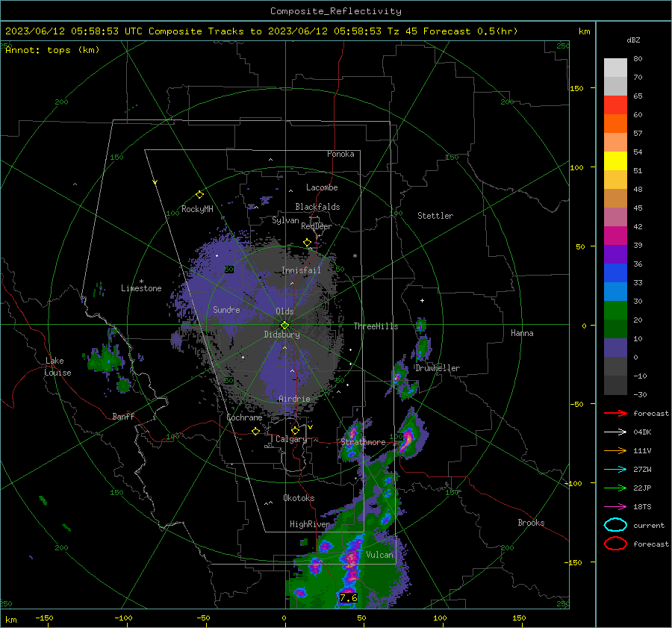Pick the cyan 27ZW track arrow
This screenshot has width=672, height=628.
tap(615, 470)
